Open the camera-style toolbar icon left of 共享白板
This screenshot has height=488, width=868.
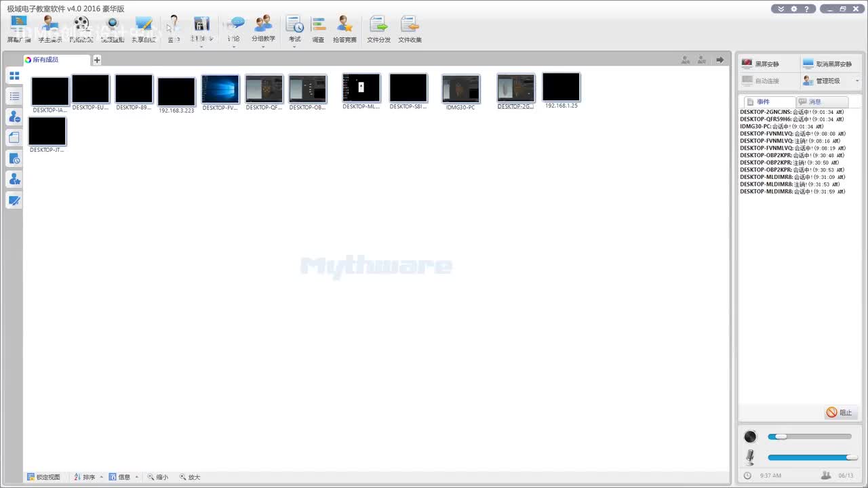click(x=113, y=30)
